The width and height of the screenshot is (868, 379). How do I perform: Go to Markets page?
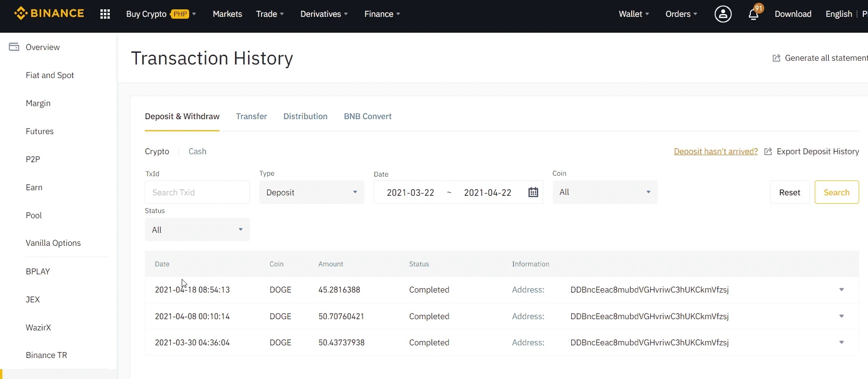click(x=228, y=14)
